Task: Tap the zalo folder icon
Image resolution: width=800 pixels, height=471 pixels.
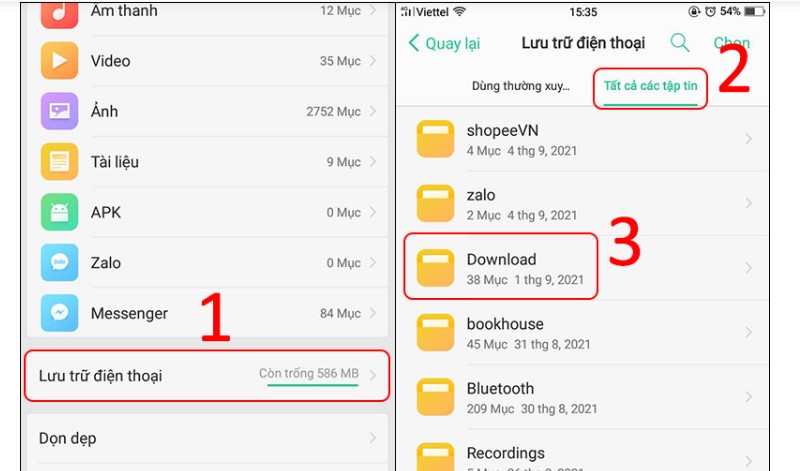Action: [435, 203]
